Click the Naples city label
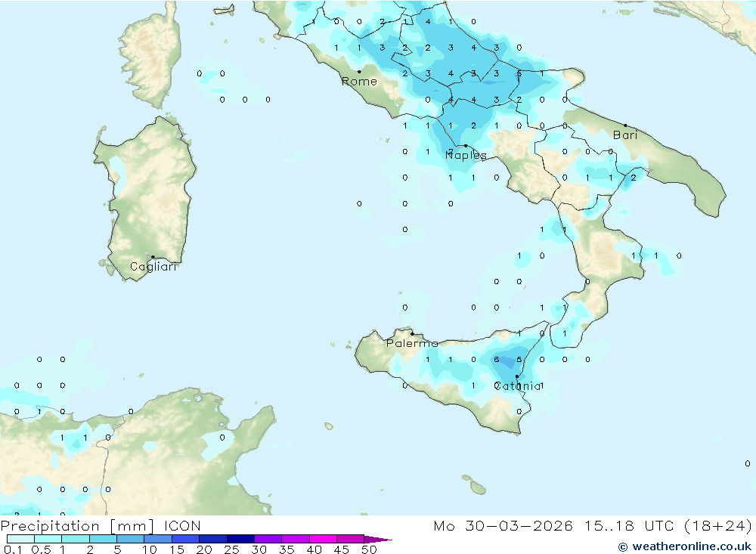Viewport: 756px width, 554px height. pyautogui.click(x=466, y=155)
